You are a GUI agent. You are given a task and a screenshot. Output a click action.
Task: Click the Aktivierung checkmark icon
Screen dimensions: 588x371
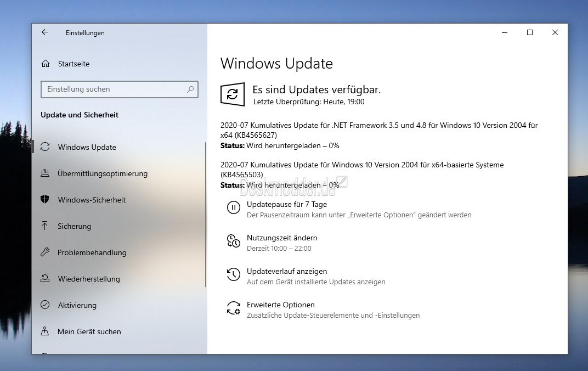point(45,305)
